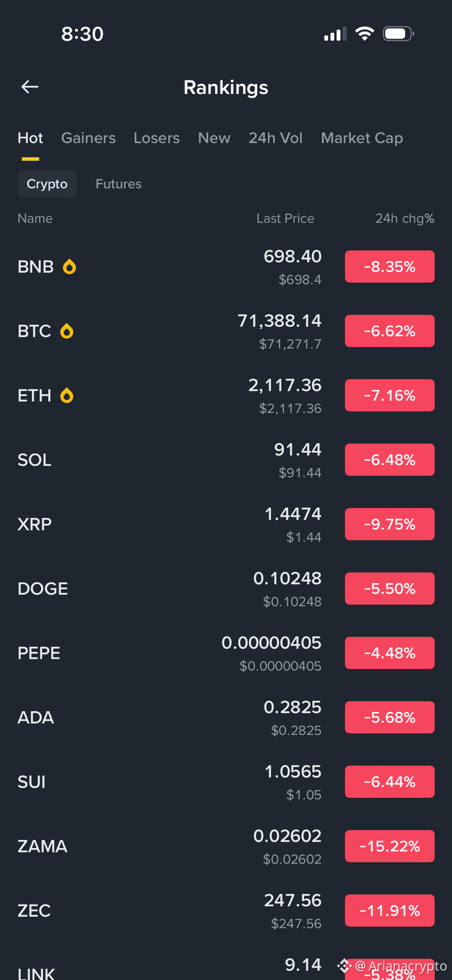
Task: Tap the -9.75% change button for XRP
Action: (x=390, y=524)
